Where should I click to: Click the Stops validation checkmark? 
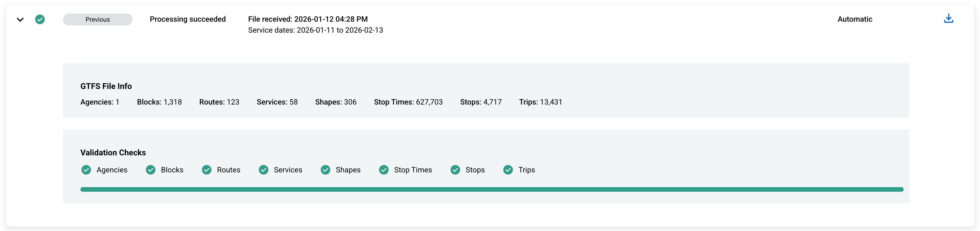click(455, 170)
